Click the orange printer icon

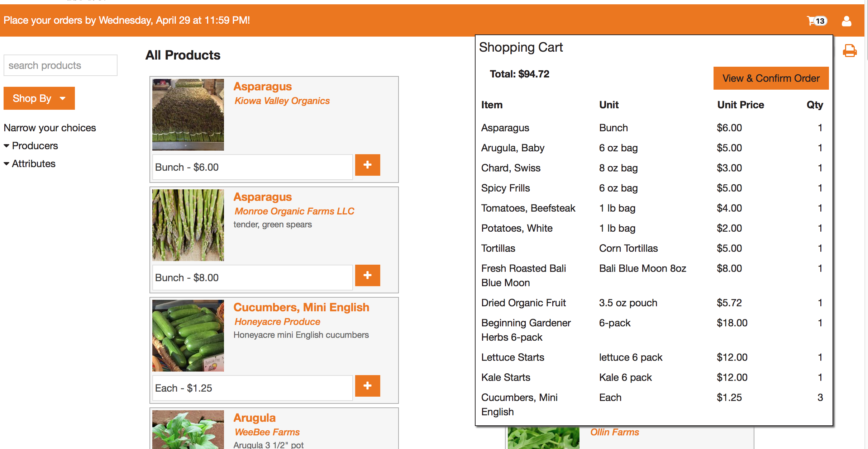849,51
